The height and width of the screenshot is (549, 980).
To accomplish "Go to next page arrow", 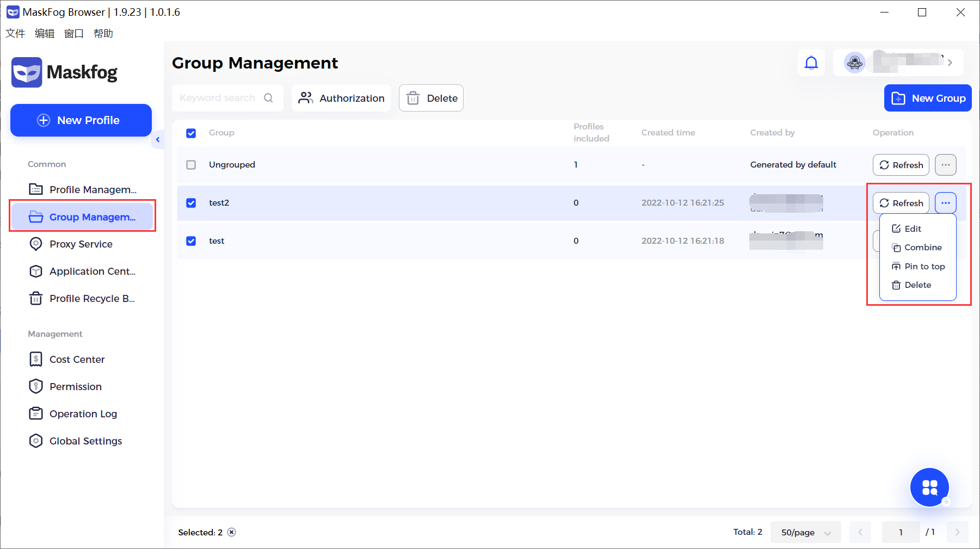I will 957,532.
